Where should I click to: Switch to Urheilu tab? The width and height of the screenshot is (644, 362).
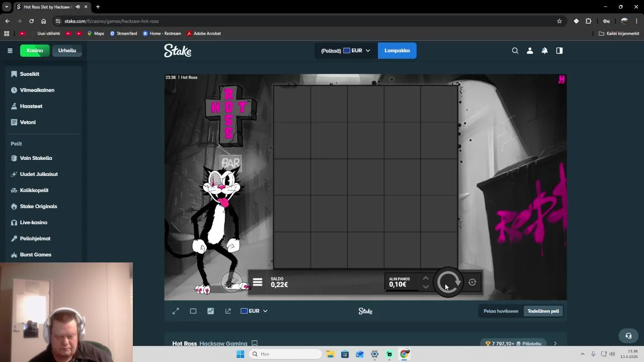[67, 51]
